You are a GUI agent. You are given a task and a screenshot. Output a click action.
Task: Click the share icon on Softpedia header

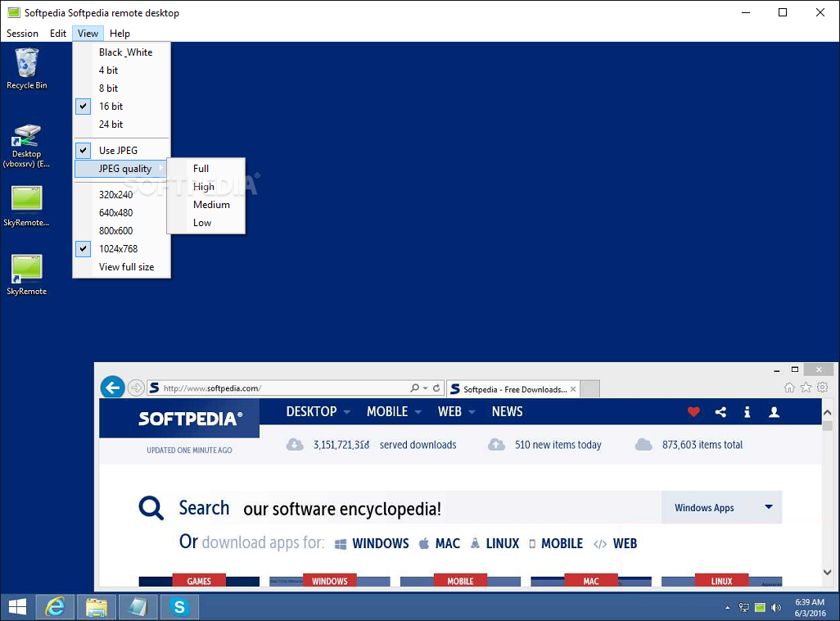[x=720, y=412]
